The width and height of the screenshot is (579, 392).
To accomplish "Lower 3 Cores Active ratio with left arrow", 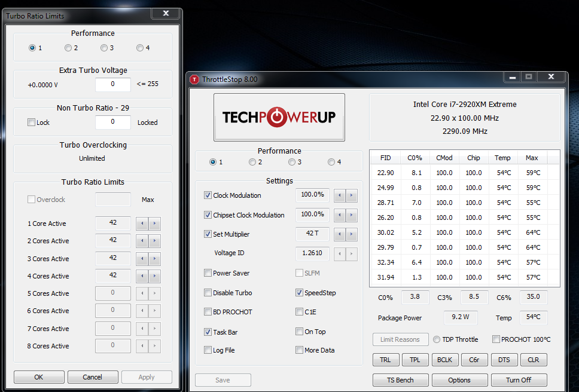I will 142,259.
